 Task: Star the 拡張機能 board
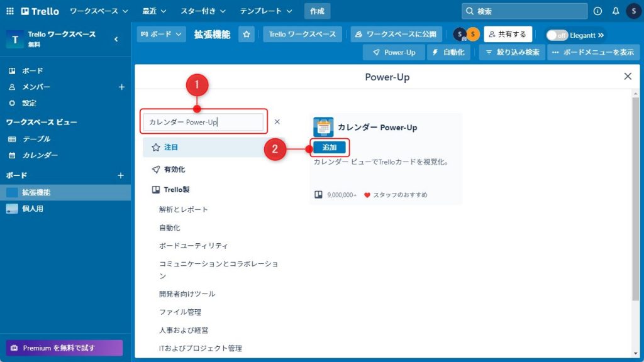[x=247, y=35]
